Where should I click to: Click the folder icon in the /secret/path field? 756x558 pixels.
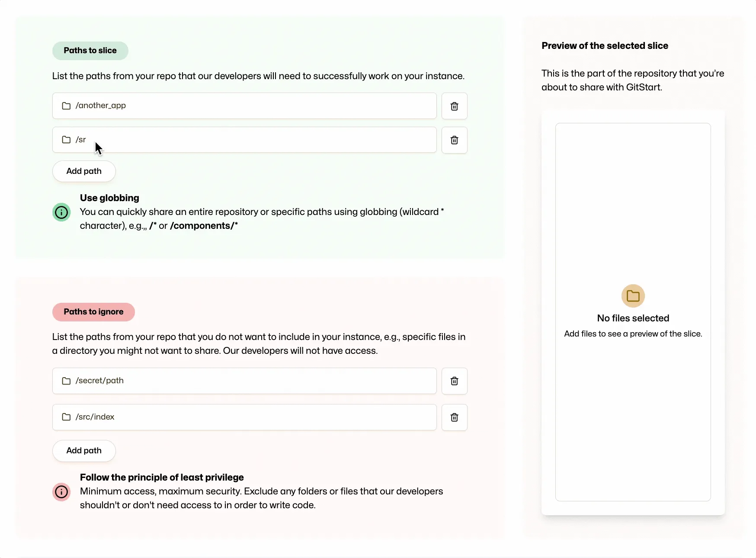click(x=66, y=381)
